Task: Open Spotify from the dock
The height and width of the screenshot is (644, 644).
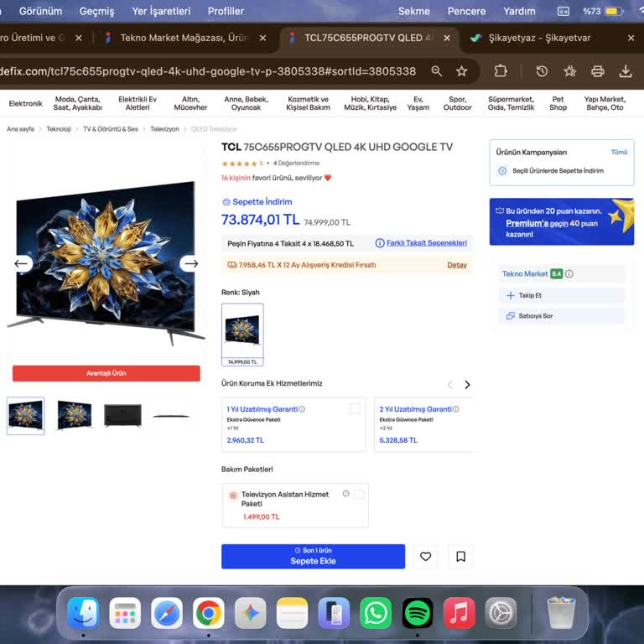Action: point(418,613)
